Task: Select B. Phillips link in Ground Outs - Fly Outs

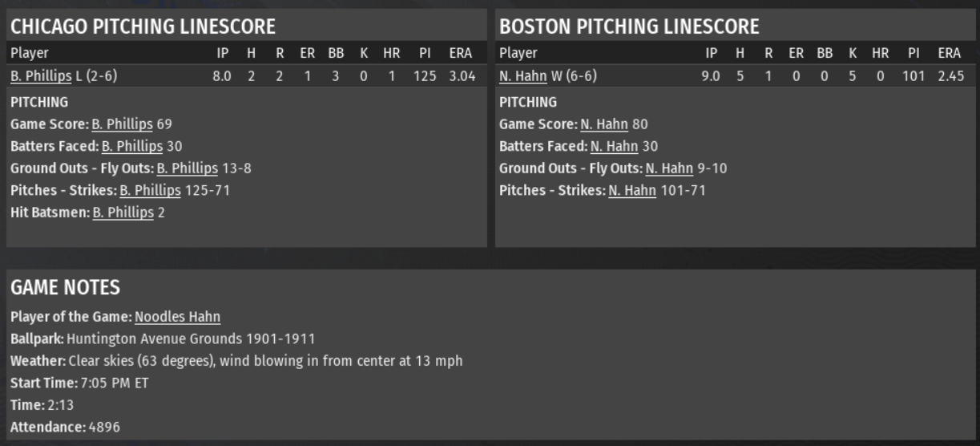Action: click(x=187, y=168)
